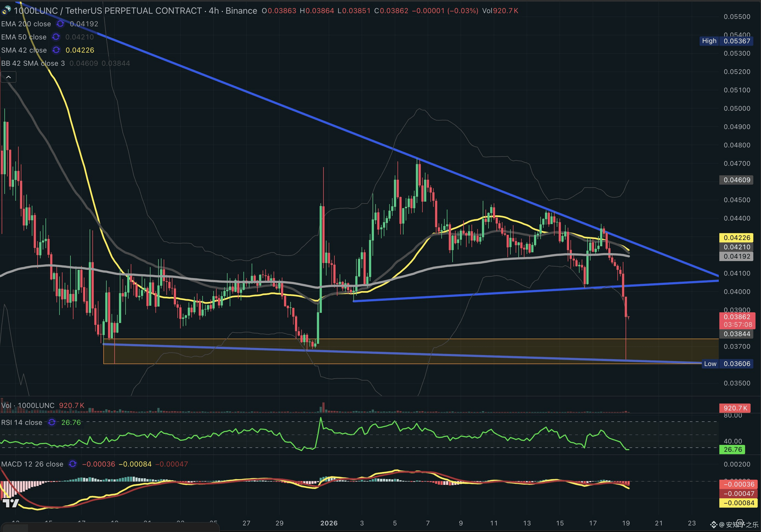Image resolution: width=761 pixels, height=532 pixels.
Task: Toggle the Vol · 1000LUNC indicator visibility
Action: coord(27,405)
